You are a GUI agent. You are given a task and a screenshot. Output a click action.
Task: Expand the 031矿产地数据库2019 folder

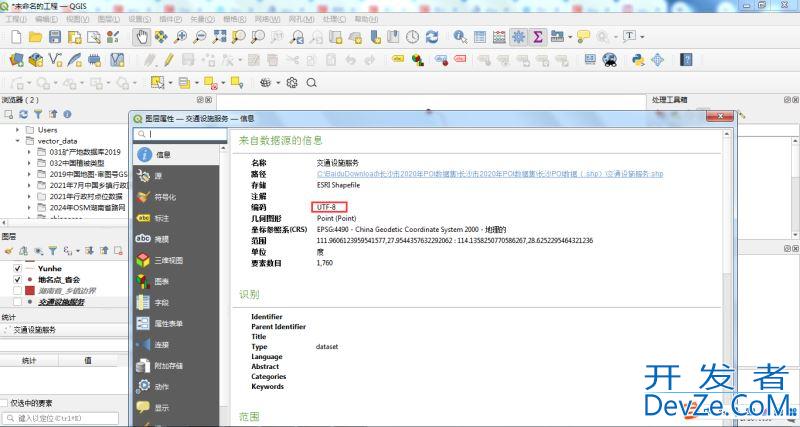pos(29,152)
